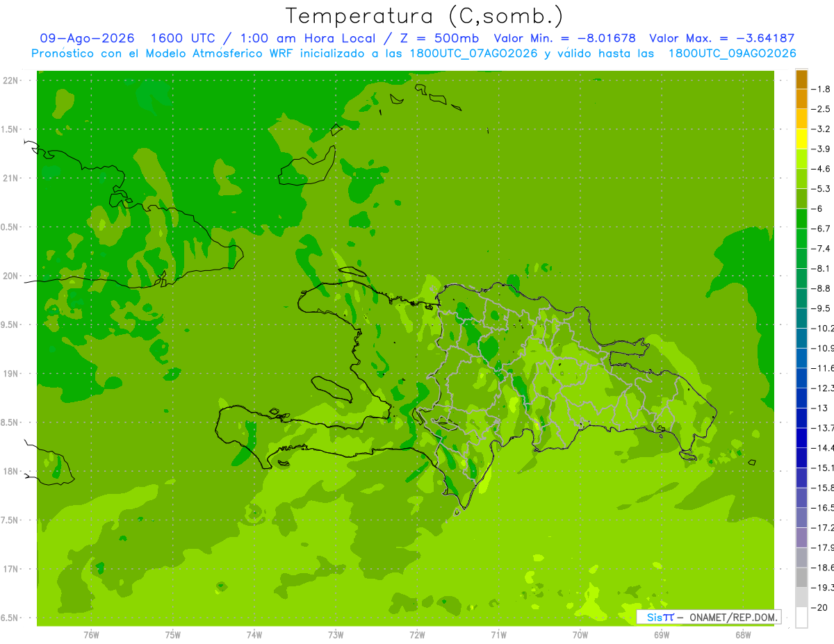Click the -9.5 colorbar value label
The image size is (834, 644).
point(822,308)
